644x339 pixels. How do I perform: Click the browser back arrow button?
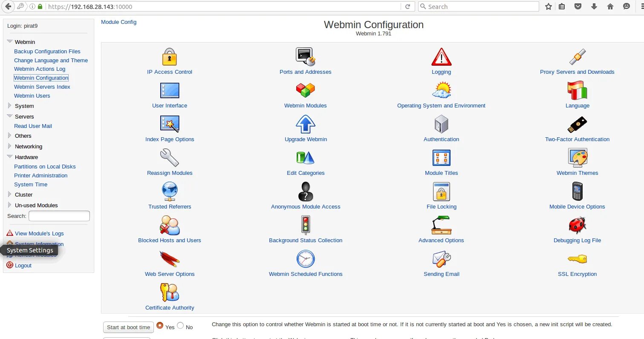pos(8,6)
